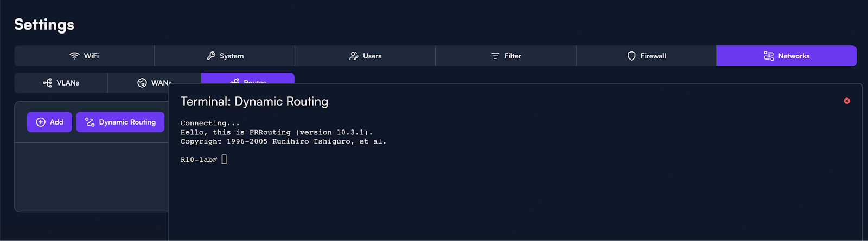
Task: Click the Terminal: Dynamic Routing title
Action: [254, 101]
